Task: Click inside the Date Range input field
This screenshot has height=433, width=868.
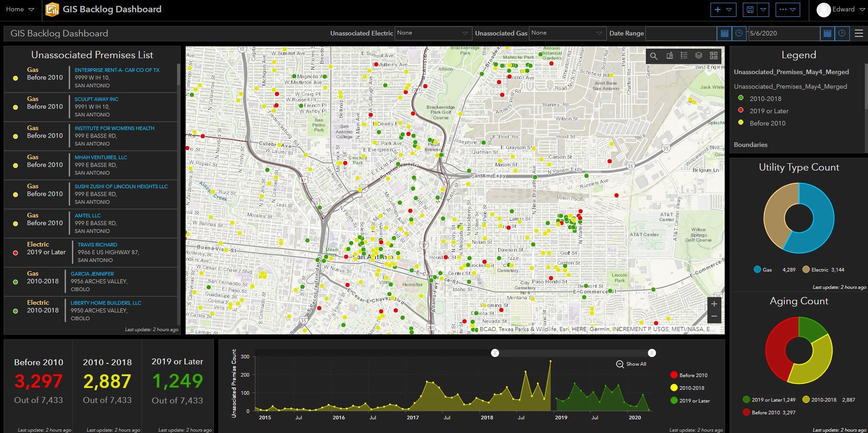Action: 681,33
